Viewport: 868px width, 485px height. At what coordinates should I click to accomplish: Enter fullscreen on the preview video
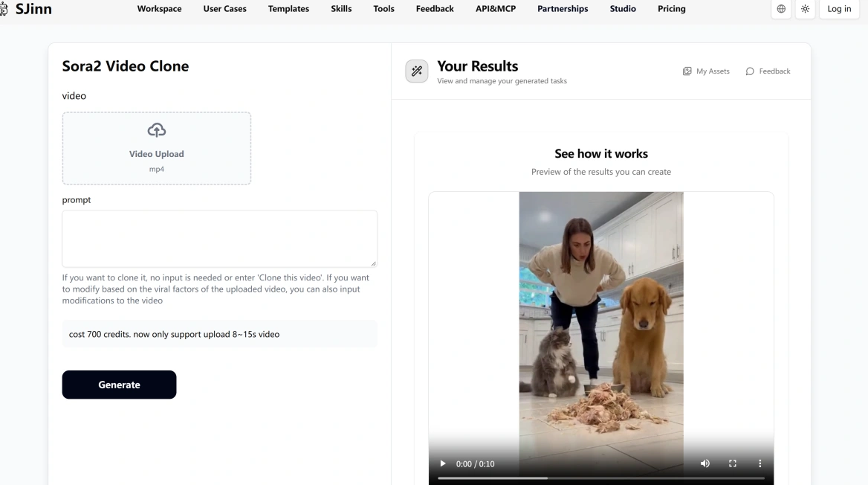click(x=733, y=463)
